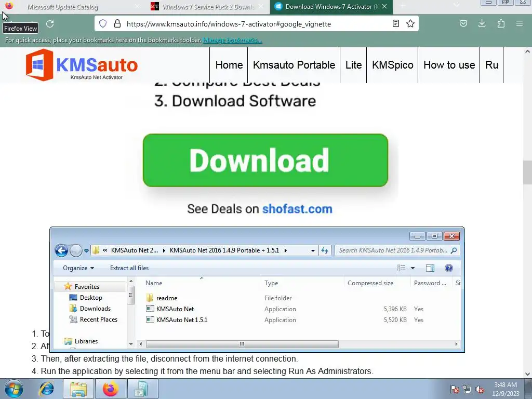Select Libraries in the navigation pane

(x=86, y=341)
